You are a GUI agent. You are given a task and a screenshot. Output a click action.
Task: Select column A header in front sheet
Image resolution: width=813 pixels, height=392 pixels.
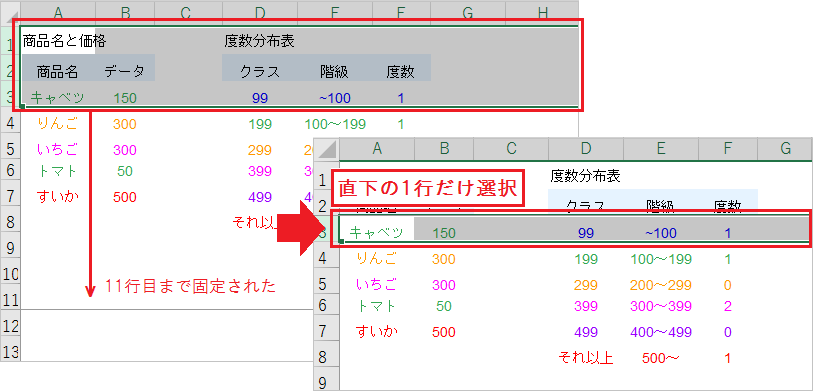(377, 149)
